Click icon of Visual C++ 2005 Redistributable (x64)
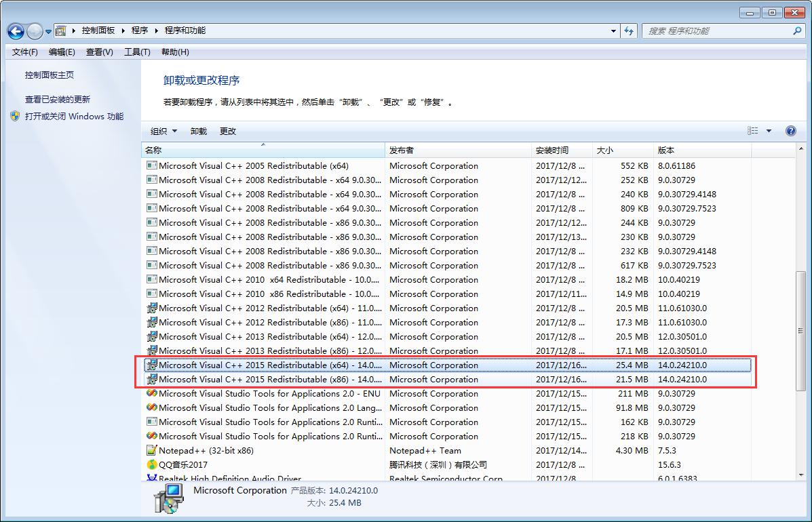812x522 pixels. click(x=152, y=165)
